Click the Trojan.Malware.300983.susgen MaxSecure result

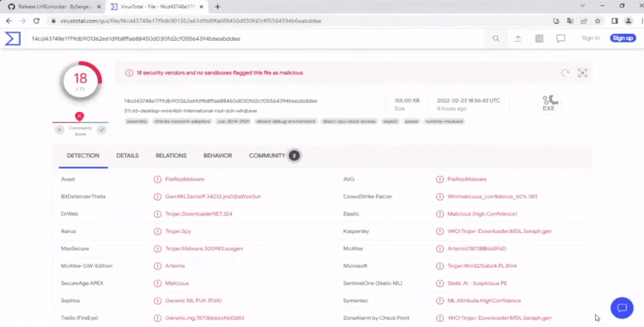coord(204,249)
